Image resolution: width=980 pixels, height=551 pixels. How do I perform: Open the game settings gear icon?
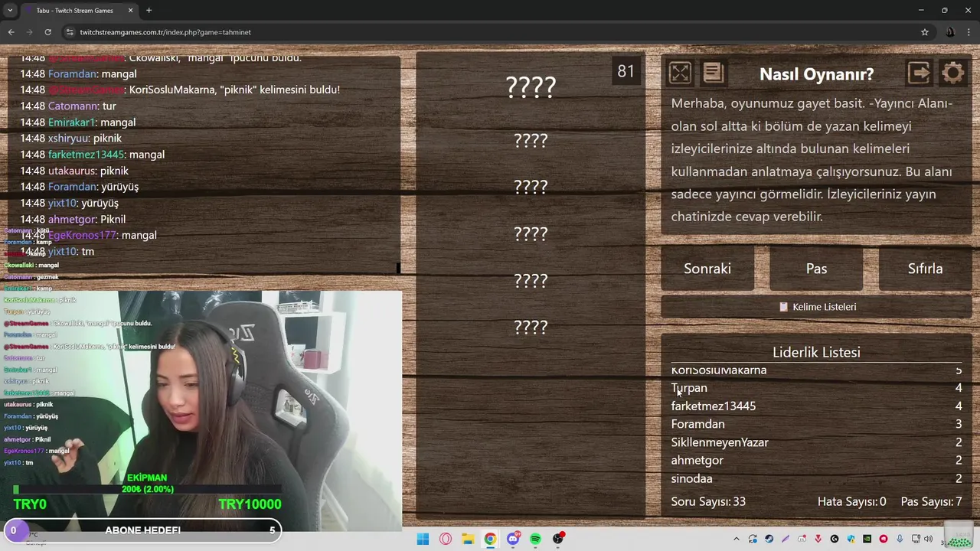(953, 73)
